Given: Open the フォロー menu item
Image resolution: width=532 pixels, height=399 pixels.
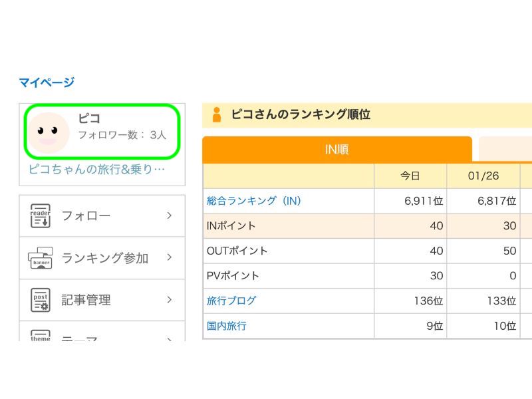Looking at the screenshot, I should pyautogui.click(x=86, y=215).
